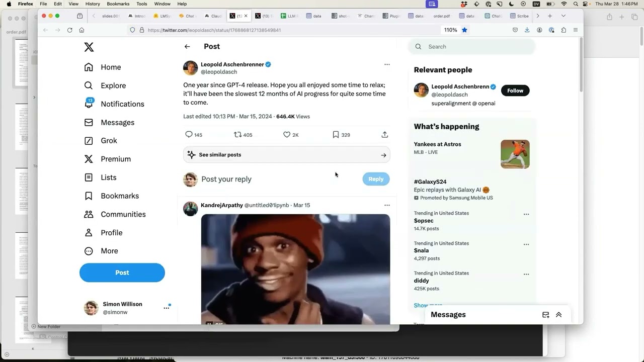Open the More menu in sidebar

pos(101,251)
